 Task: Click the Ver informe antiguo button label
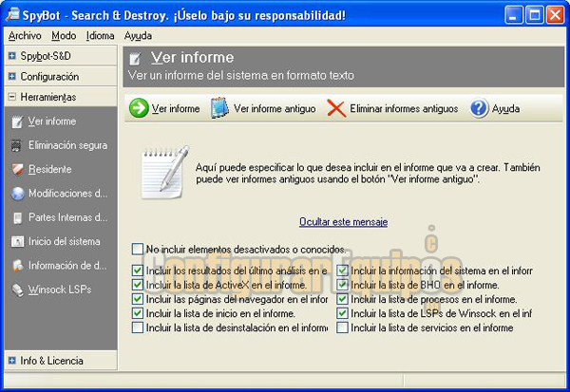click(x=275, y=108)
